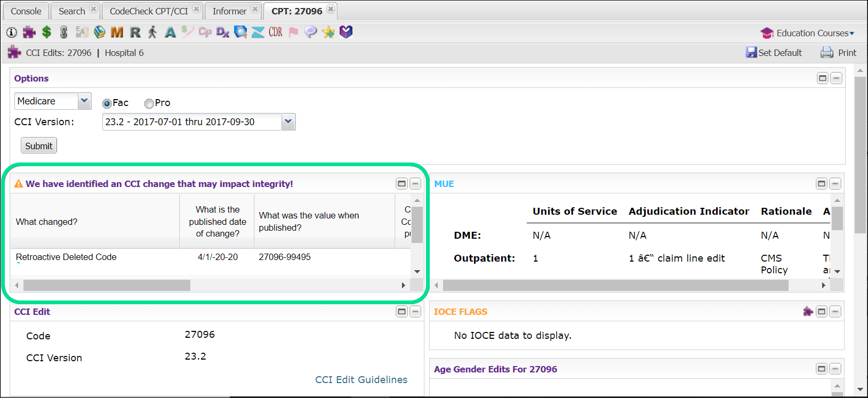Image resolution: width=868 pixels, height=398 pixels.
Task: Switch to the Informer tab
Action: [229, 11]
